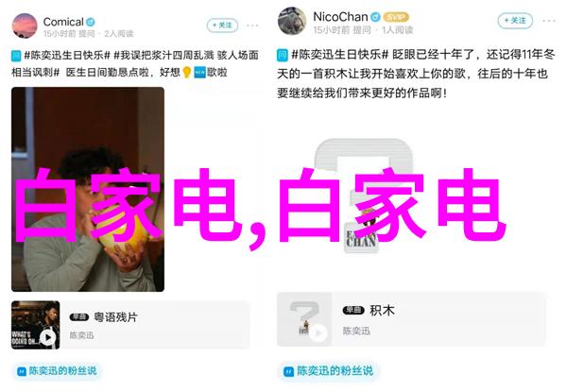Open the 陈奕迅的粉丝说 tag under NicoChan's post
Image resolution: width=567 pixels, height=392 pixels.
coord(328,370)
